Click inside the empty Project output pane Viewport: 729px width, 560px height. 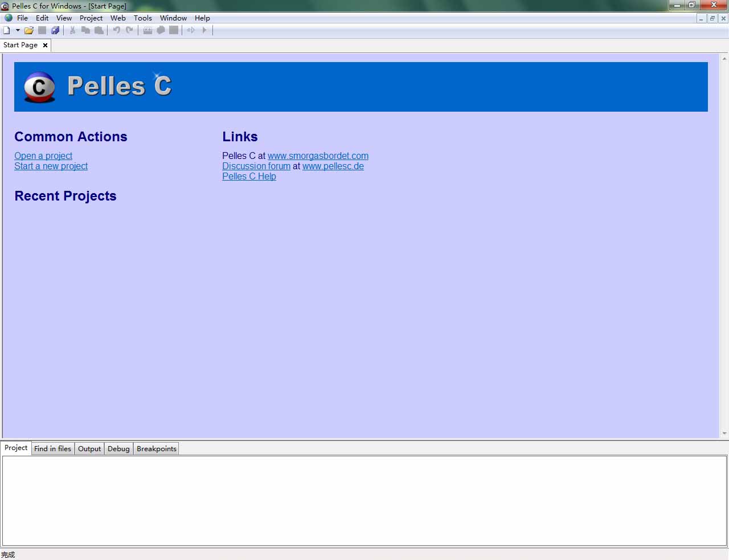[364, 501]
